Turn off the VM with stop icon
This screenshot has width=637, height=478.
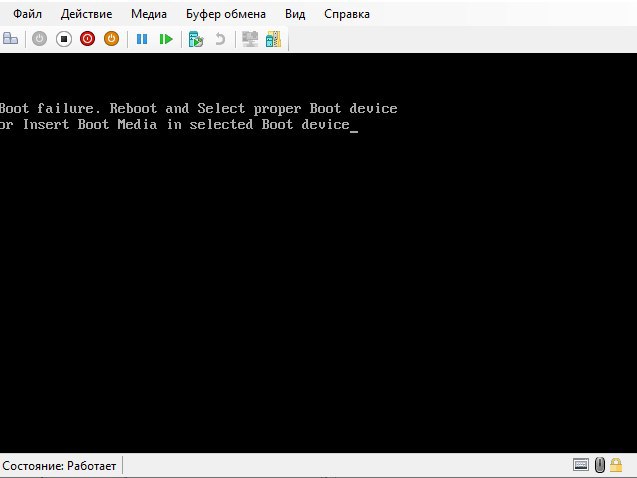coord(64,39)
